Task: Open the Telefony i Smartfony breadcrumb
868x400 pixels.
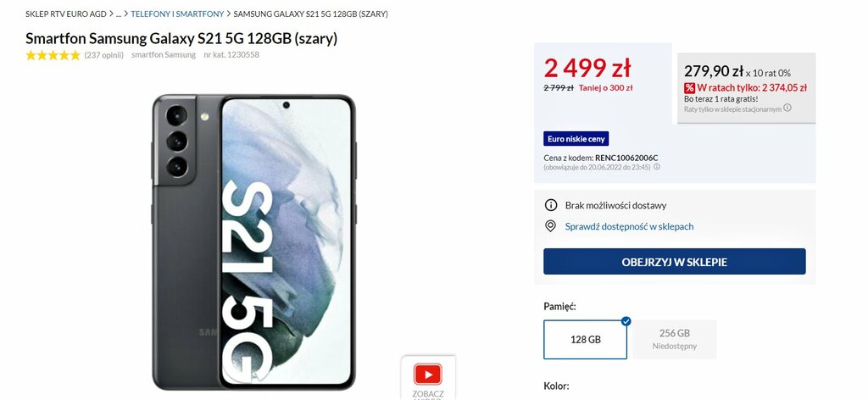Action: click(x=177, y=14)
